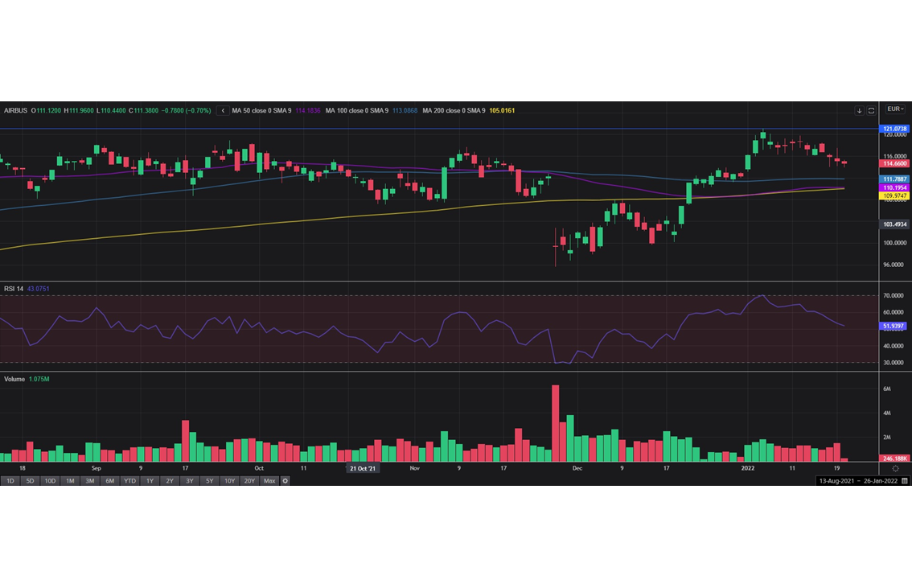The width and height of the screenshot is (912, 588).
Task: Click the 21 Oct '21 date marker
Action: point(363,468)
